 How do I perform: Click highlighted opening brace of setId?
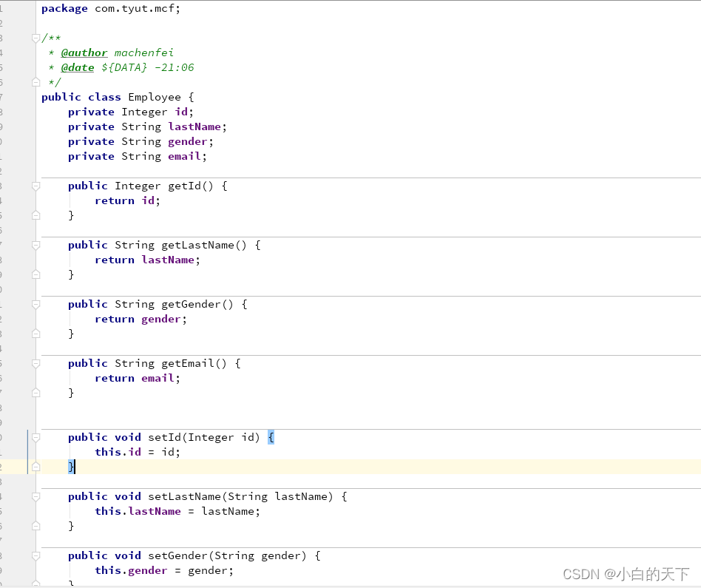tap(271, 437)
